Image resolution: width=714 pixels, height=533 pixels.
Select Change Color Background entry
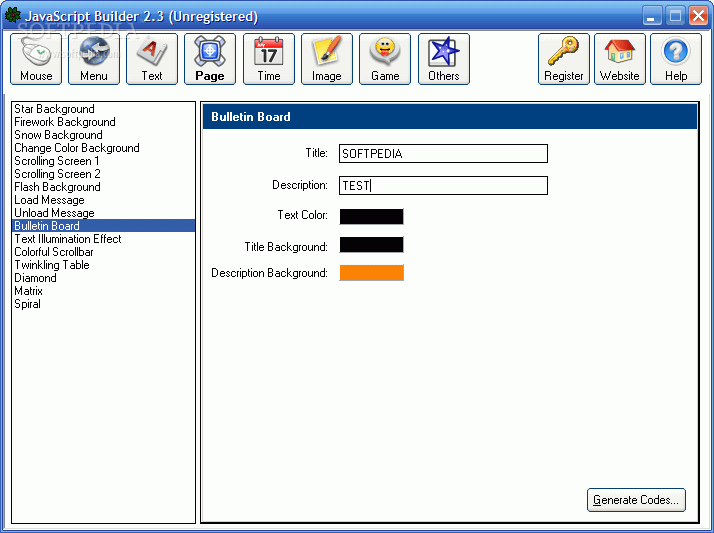[x=103, y=148]
